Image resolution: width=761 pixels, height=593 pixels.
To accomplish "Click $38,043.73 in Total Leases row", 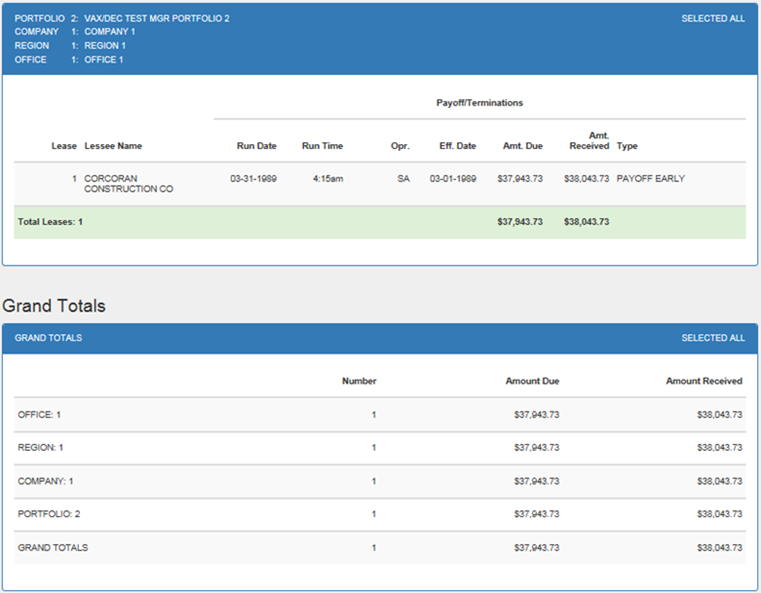I will 586,222.
